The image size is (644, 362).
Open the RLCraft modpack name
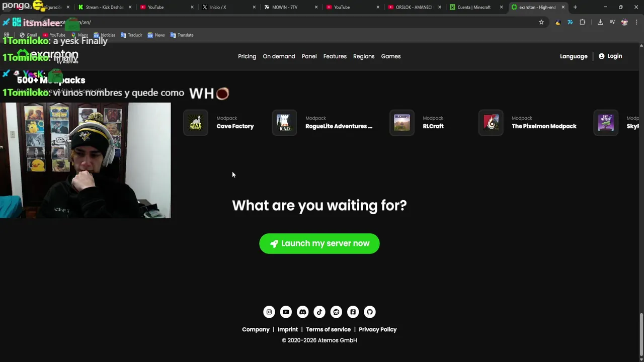tap(433, 126)
